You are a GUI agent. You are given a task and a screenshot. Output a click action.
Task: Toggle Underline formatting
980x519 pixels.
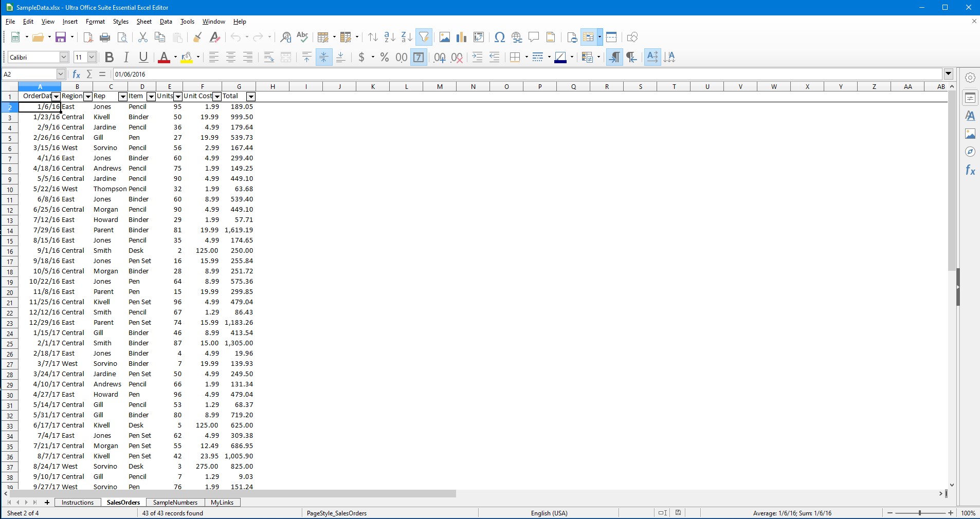coord(143,57)
